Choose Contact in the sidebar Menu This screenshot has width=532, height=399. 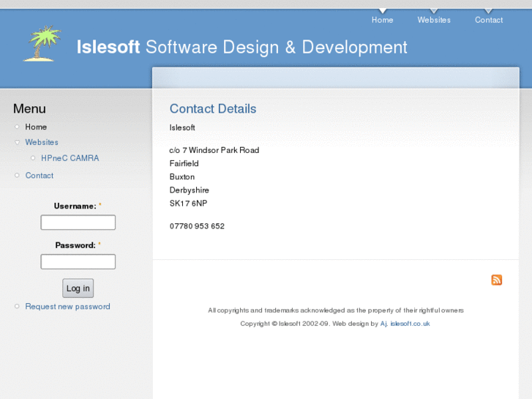click(x=40, y=176)
